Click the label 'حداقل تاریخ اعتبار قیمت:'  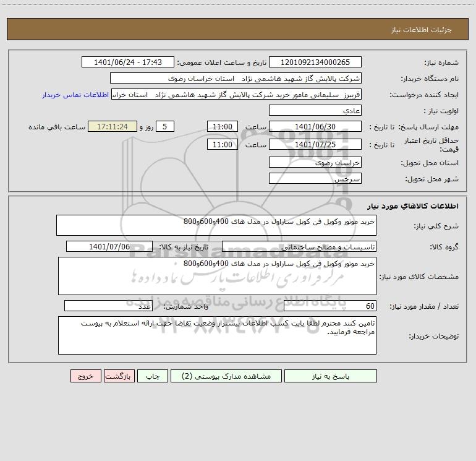(x=431, y=145)
